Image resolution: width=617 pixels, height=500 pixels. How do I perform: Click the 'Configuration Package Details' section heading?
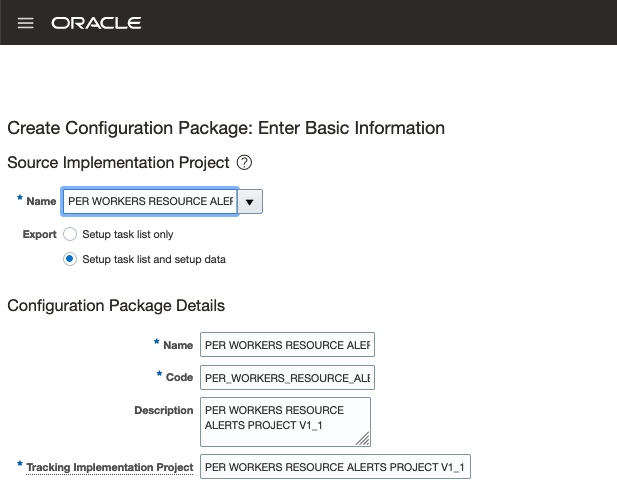[x=116, y=305]
